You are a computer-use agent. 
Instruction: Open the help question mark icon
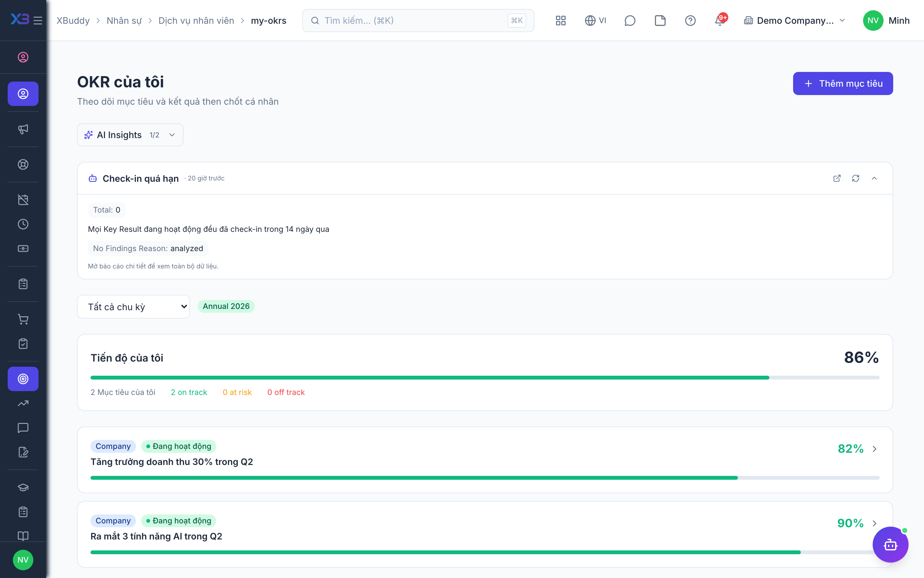pyautogui.click(x=690, y=20)
